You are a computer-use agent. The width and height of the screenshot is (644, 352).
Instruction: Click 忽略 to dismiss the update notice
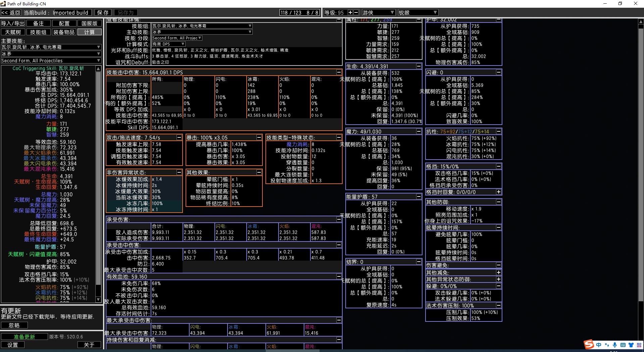14,325
